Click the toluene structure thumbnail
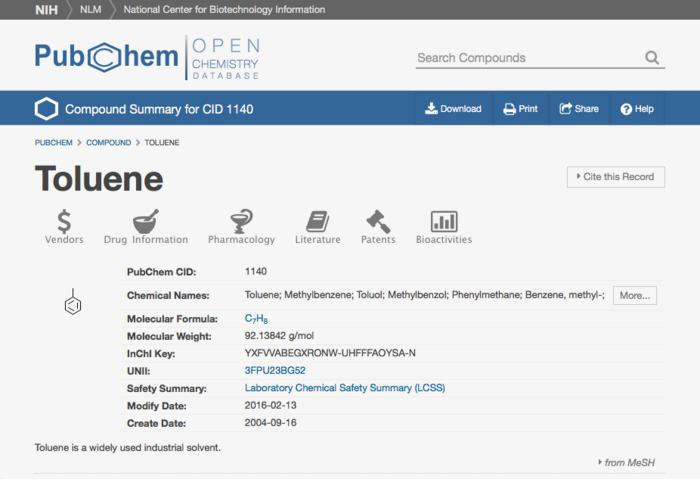The image size is (700, 479). [x=73, y=302]
